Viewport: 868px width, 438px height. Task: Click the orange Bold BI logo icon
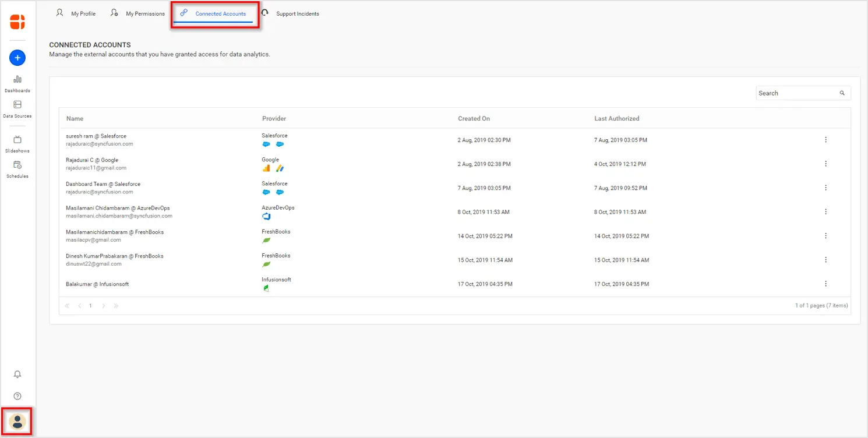point(17,22)
